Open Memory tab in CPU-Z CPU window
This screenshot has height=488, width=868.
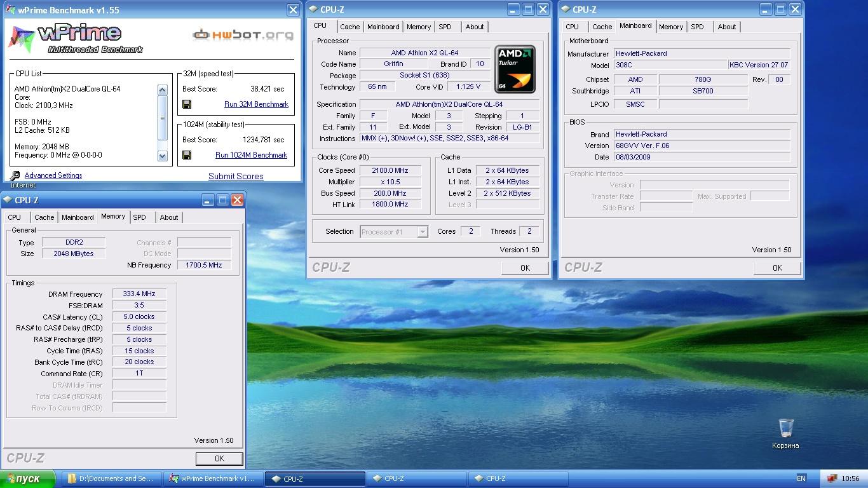point(419,27)
